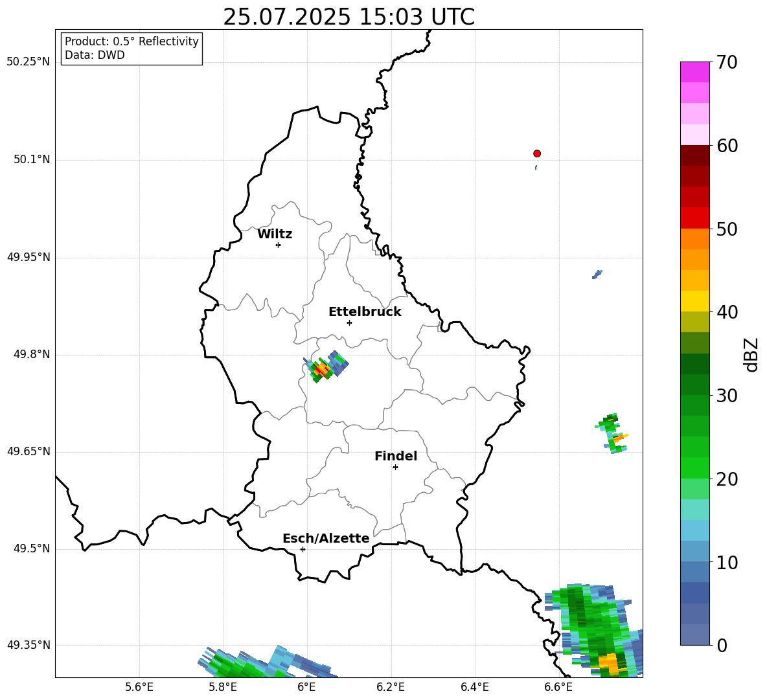Click the 0 colorbar tick label
Screen dimensions: 767x700
pyautogui.click(x=722, y=645)
